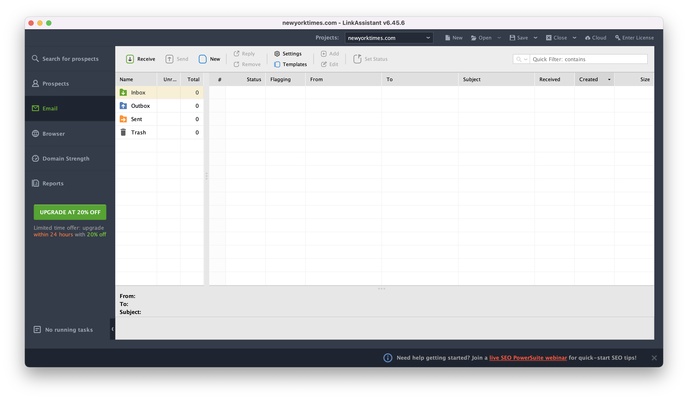Open email Settings gear
The height and width of the screenshot is (400, 688).
[288, 54]
